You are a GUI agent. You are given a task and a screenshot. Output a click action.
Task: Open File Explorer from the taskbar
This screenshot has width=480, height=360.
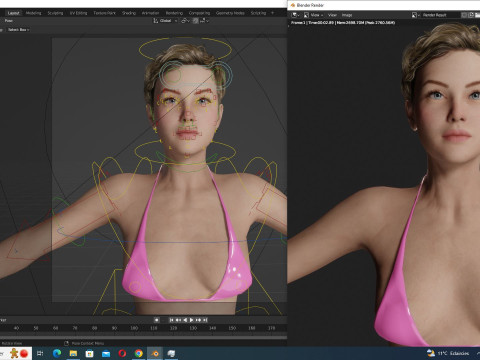click(x=73, y=353)
